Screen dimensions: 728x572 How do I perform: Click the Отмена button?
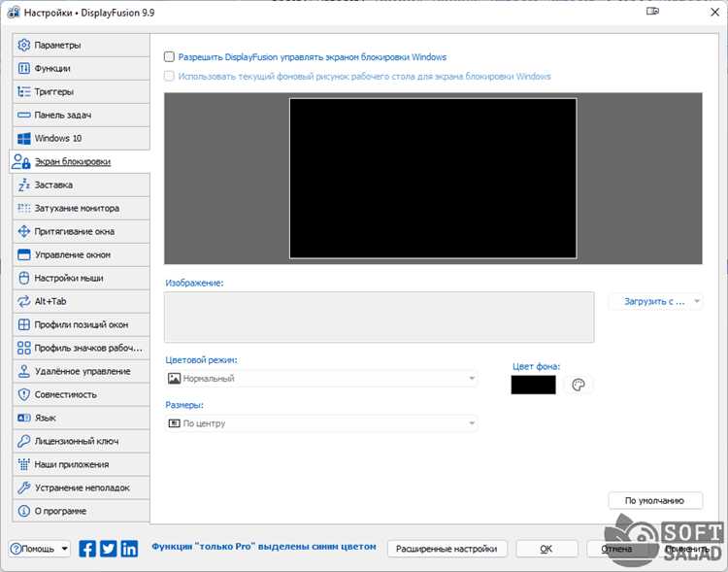coord(617,549)
